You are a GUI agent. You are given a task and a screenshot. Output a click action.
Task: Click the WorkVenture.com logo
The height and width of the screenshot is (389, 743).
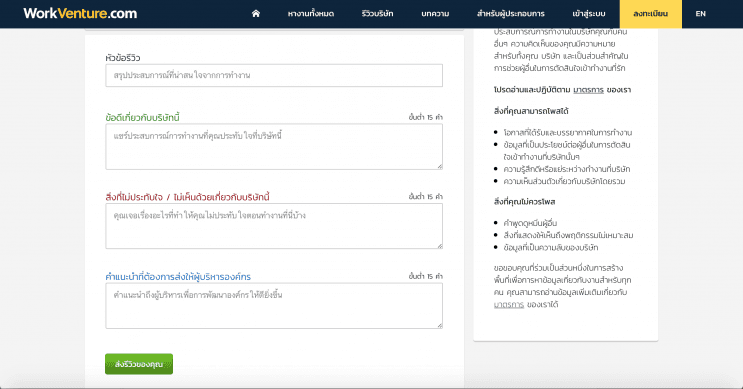(80, 13)
